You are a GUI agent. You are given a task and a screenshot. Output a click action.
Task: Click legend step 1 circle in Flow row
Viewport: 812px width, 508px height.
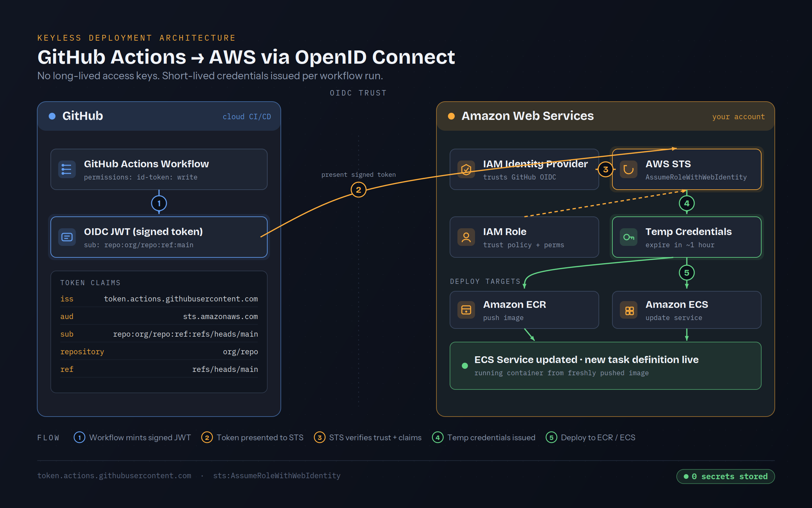[x=80, y=437]
